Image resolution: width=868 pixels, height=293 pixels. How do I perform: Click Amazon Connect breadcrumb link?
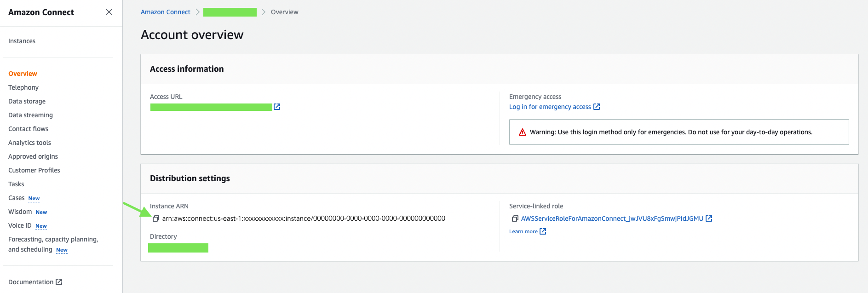[x=165, y=12]
